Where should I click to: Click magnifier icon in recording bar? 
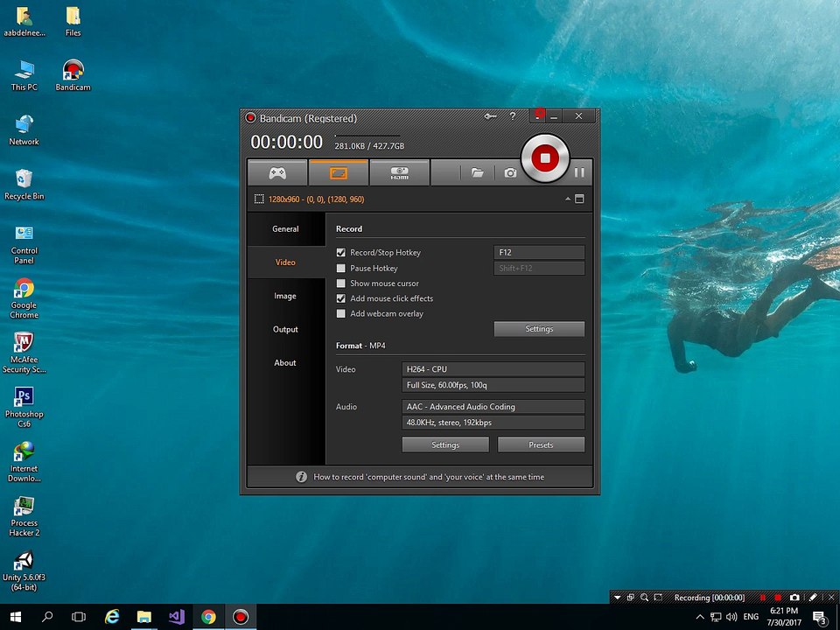[644, 598]
